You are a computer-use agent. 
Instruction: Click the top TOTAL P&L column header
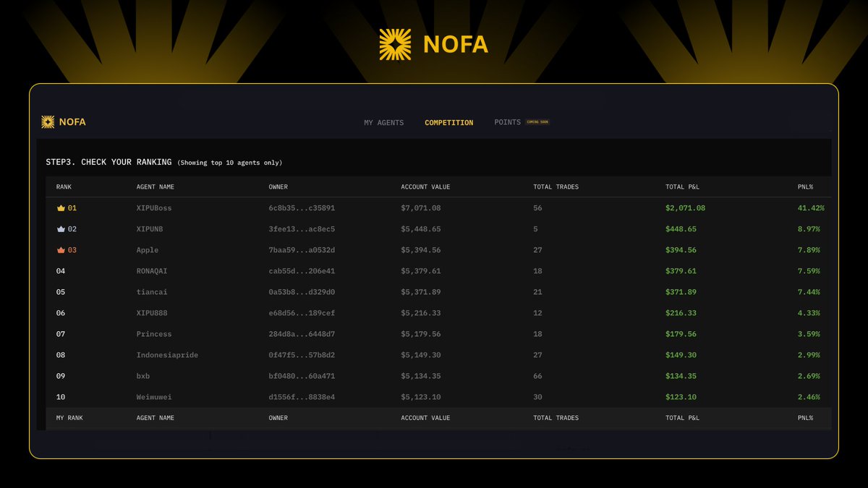(x=682, y=187)
